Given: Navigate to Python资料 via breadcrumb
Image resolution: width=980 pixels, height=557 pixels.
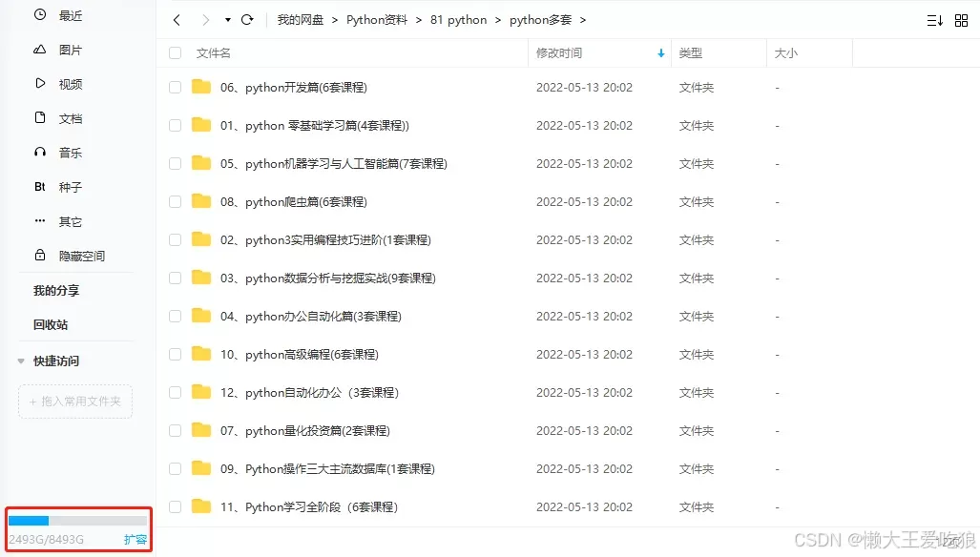Looking at the screenshot, I should point(376,19).
